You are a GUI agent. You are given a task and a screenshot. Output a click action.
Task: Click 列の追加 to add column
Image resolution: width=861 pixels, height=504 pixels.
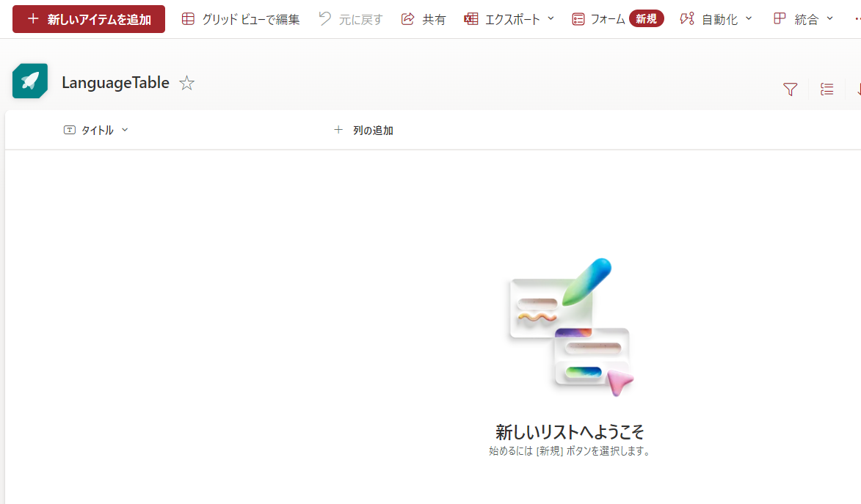(363, 130)
